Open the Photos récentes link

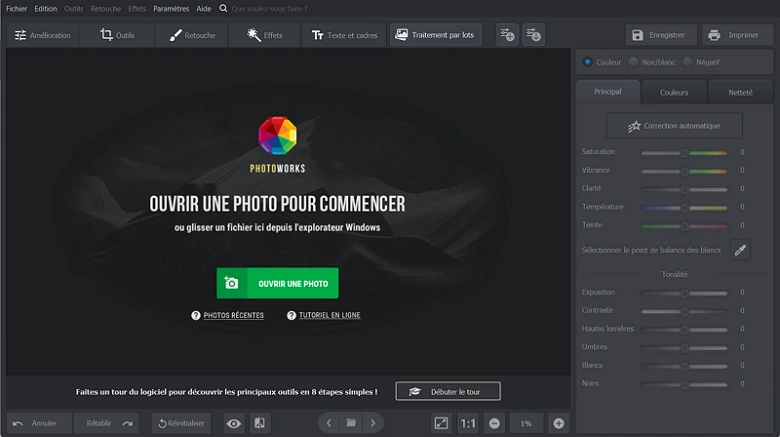(233, 315)
